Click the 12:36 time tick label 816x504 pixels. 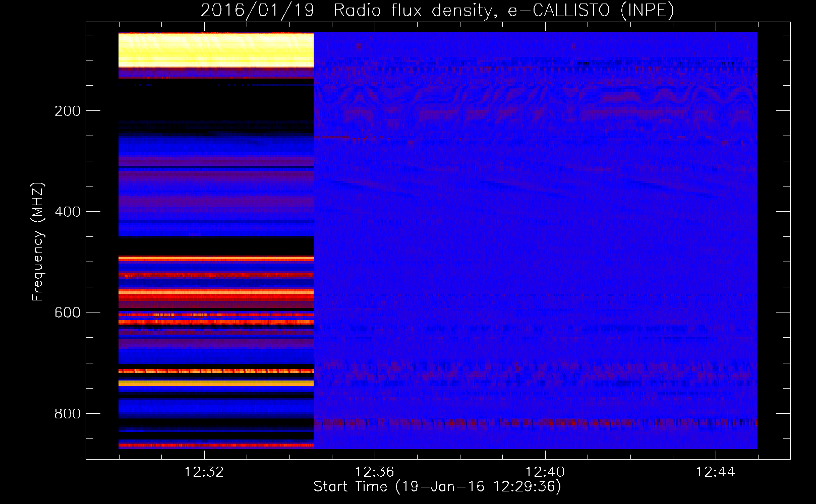pos(375,472)
